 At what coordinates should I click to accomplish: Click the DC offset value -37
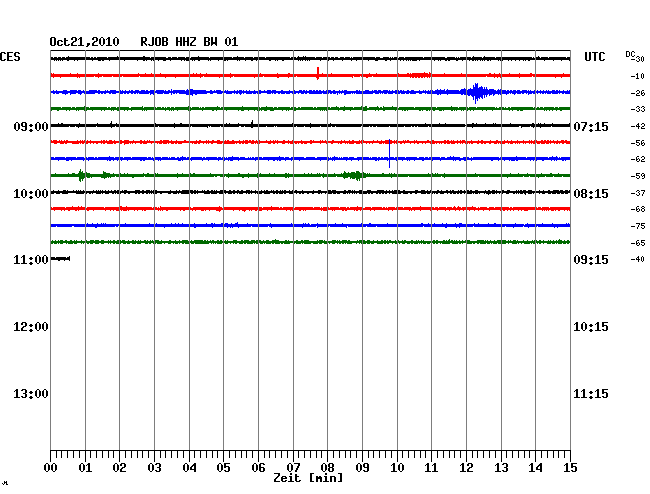638,193
